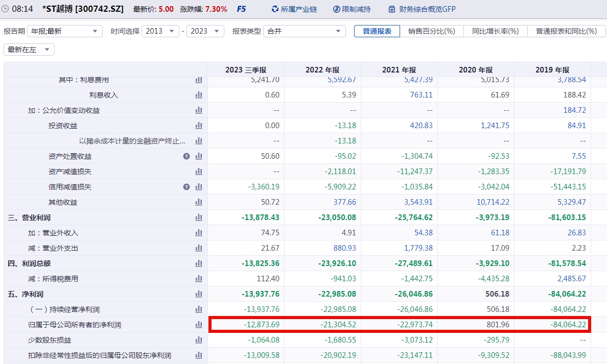Open the end year 2023 dropdown
The height and width of the screenshot is (364, 607).
pyautogui.click(x=205, y=31)
